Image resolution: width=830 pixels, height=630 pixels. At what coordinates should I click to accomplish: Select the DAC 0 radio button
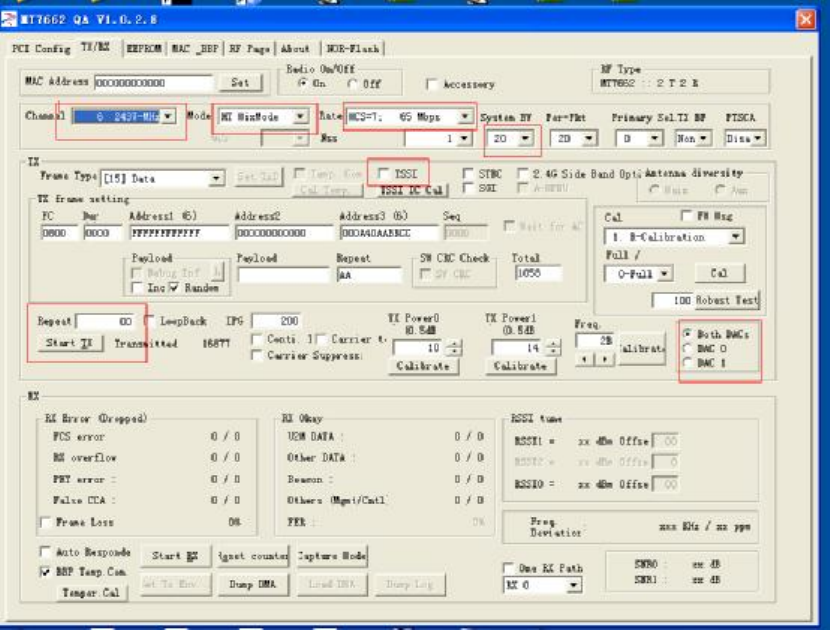pyautogui.click(x=688, y=348)
